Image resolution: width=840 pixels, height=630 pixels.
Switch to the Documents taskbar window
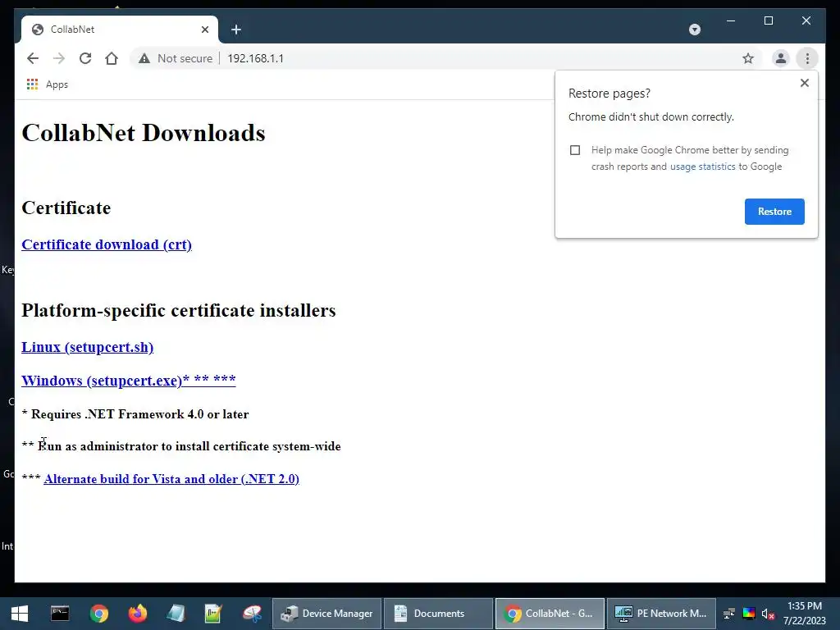(438, 614)
